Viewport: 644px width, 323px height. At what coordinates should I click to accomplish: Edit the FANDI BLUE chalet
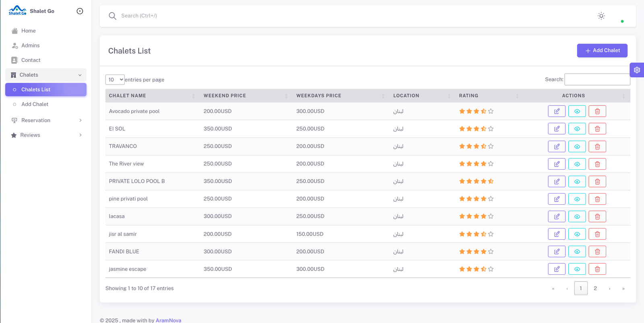pyautogui.click(x=557, y=251)
